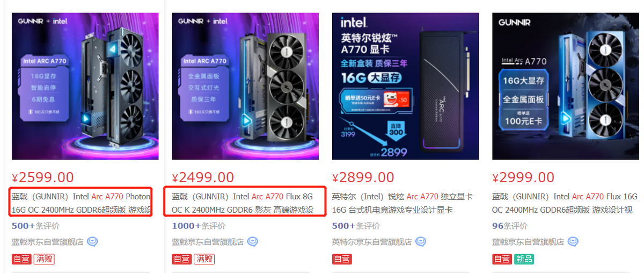Click the ¥2899.00 price

pos(363,177)
